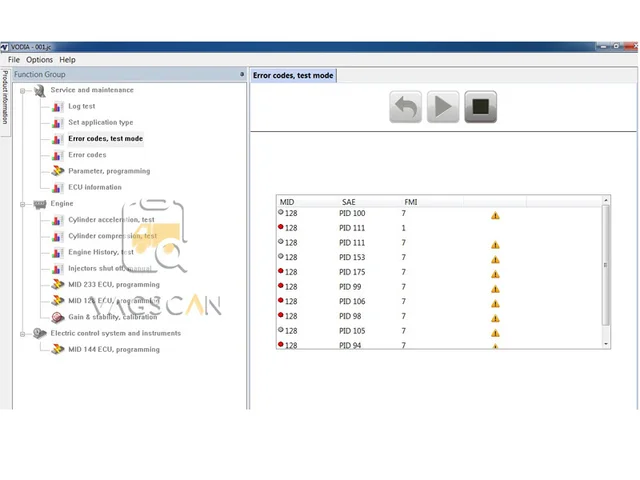Click the warning icon in the PID 100 row
The height and width of the screenshot is (480, 640).
point(495,216)
